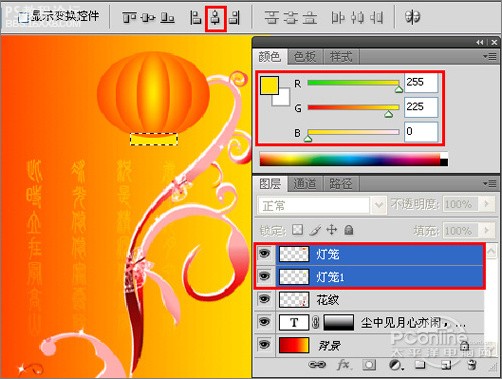This screenshot has height=379, width=502.
Task: Distribute vertical centers of layers
Action: (x=290, y=18)
